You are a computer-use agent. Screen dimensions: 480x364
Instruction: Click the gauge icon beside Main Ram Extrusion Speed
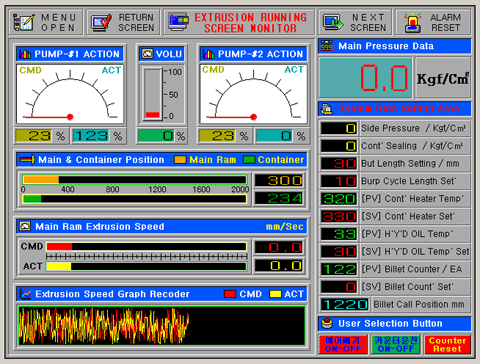pyautogui.click(x=25, y=226)
